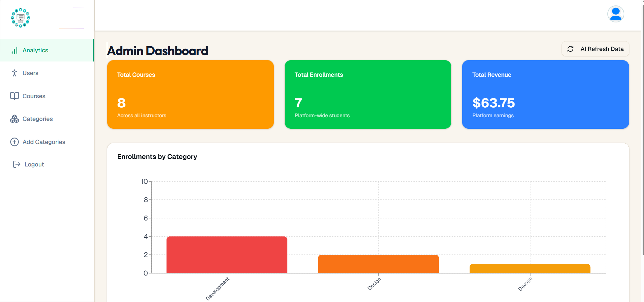Click the Add Categories plus icon
644x302 pixels.
tap(14, 142)
